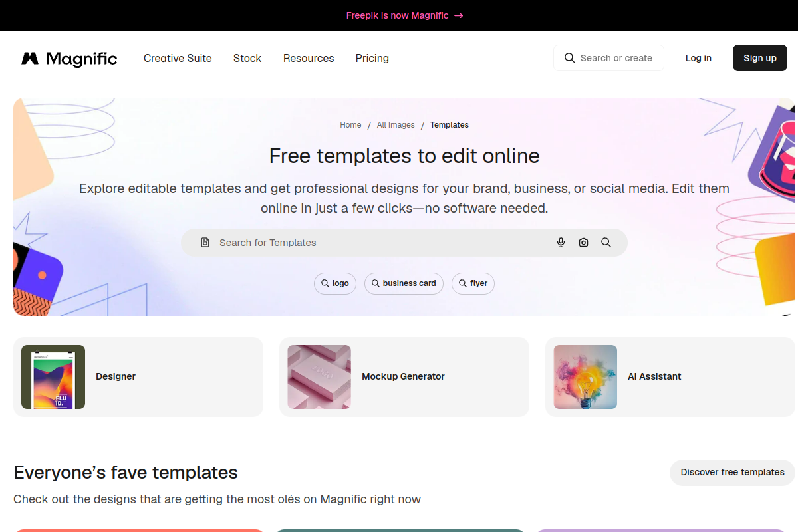This screenshot has width=798, height=532.
Task: Click the Log in button
Action: (698, 58)
